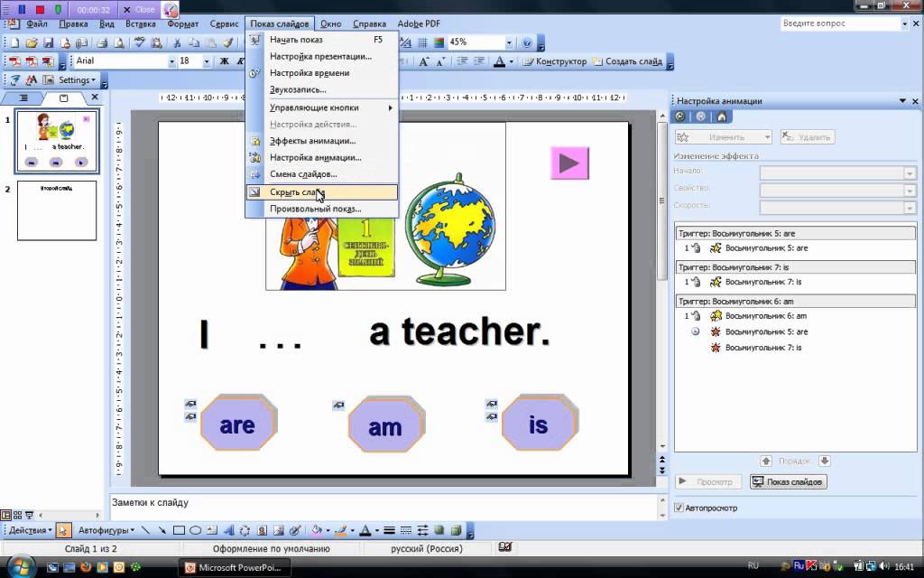Open the font name Arial dropdown
The image size is (924, 578).
pyautogui.click(x=171, y=61)
